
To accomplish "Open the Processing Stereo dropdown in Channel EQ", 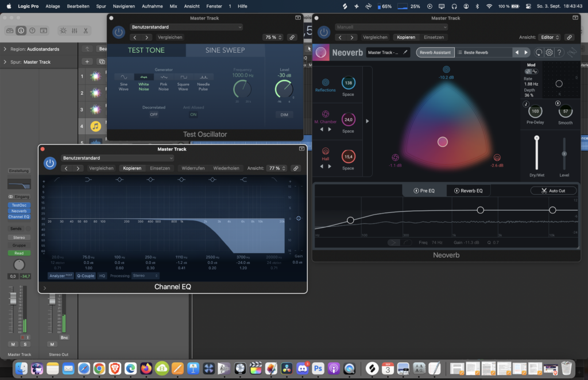I will pos(145,276).
